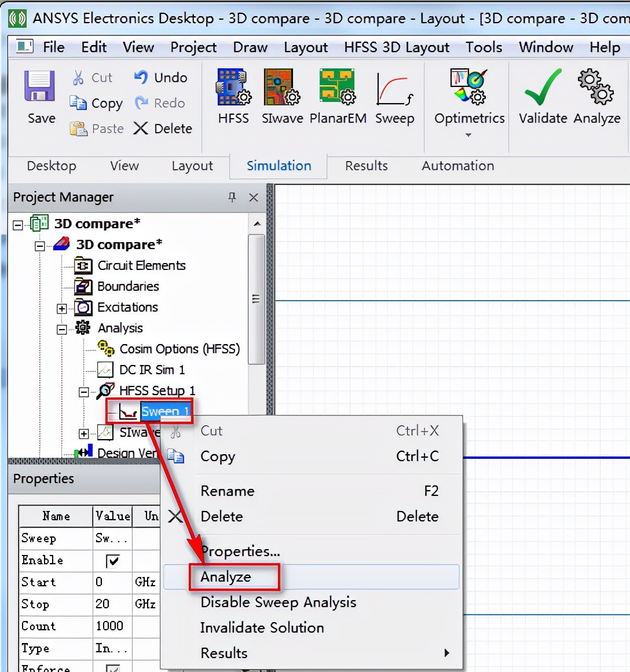Open the HFSS 3D Layout menu

396,48
